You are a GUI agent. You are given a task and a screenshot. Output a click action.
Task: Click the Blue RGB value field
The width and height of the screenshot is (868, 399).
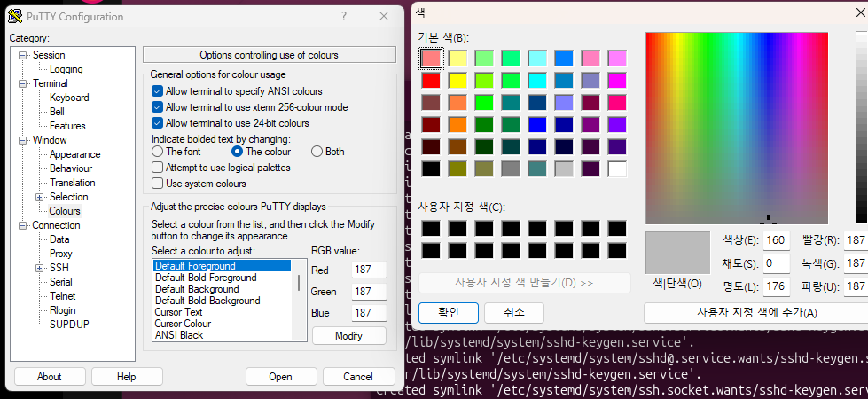[369, 313]
